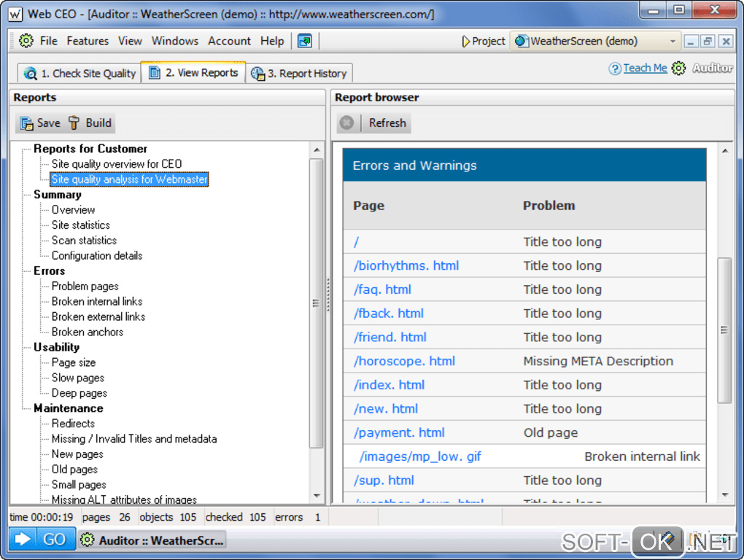Collapse the Errors tree group

point(50,271)
